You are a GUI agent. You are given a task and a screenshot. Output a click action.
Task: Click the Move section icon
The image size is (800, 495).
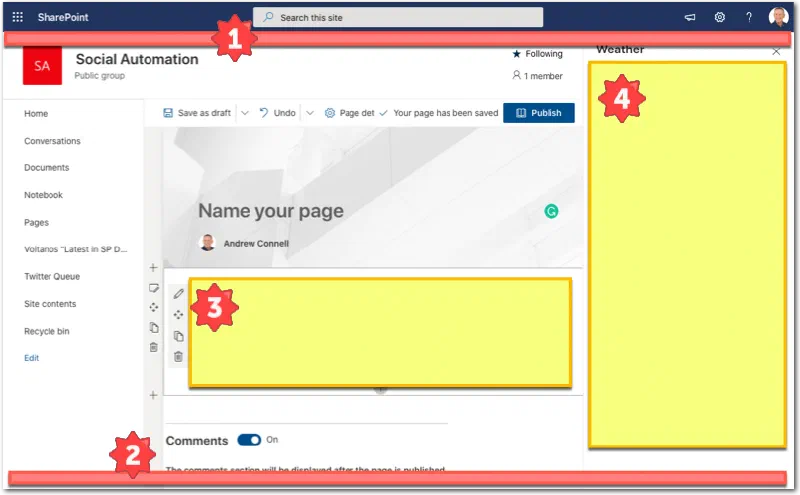[x=154, y=307]
